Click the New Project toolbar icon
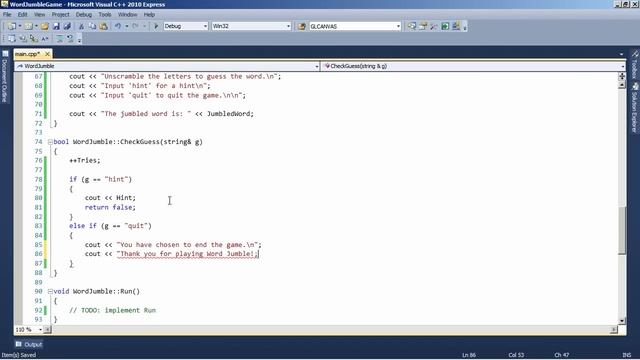Viewport: 640px width, 360px height. [x=12, y=26]
